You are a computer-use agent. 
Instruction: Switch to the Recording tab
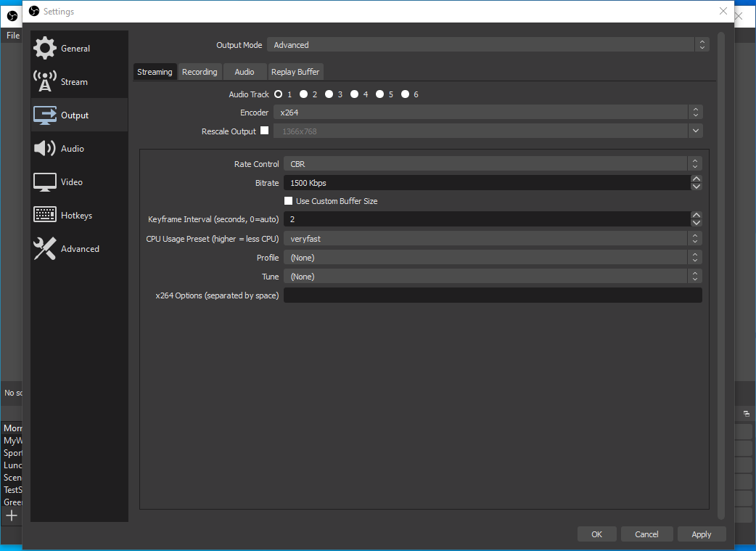coord(200,72)
